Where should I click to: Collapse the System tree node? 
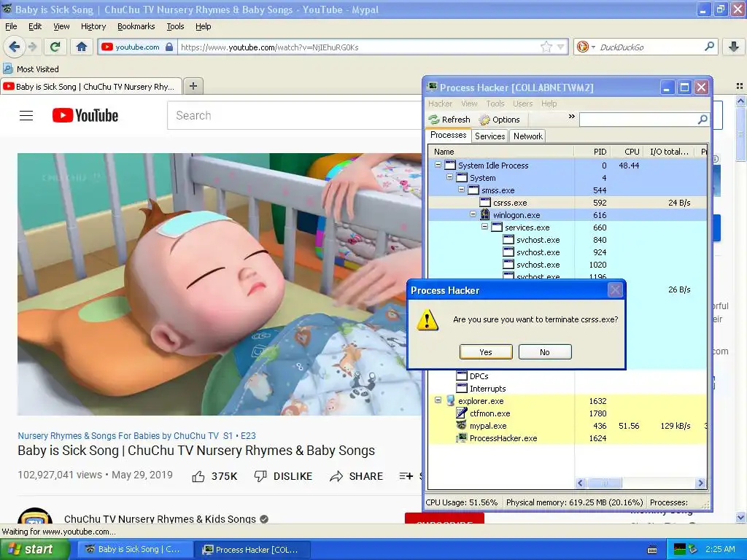[449, 177]
